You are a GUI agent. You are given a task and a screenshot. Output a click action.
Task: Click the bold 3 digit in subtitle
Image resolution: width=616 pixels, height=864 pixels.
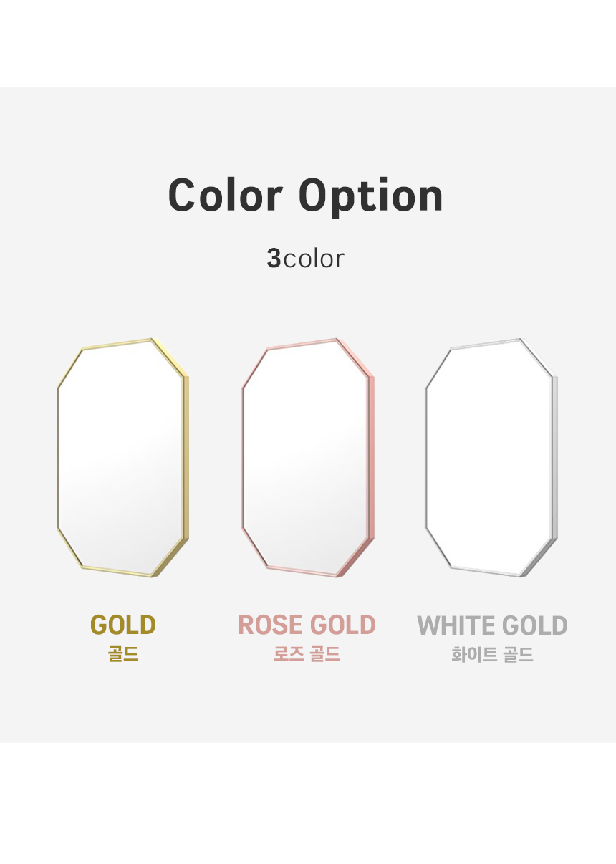tap(274, 259)
